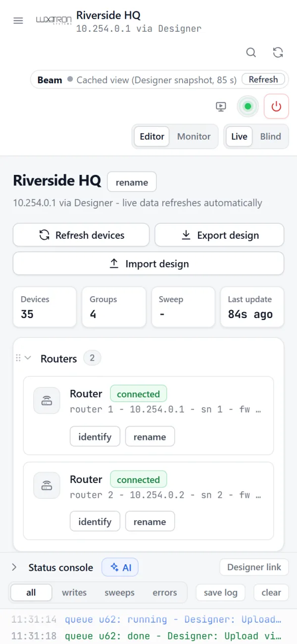Rename router 2

click(x=149, y=522)
